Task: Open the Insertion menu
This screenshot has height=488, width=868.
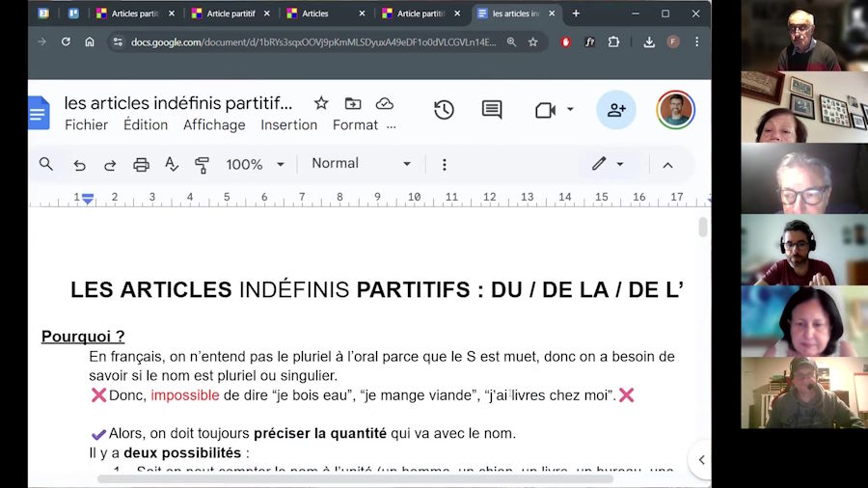Action: point(288,125)
